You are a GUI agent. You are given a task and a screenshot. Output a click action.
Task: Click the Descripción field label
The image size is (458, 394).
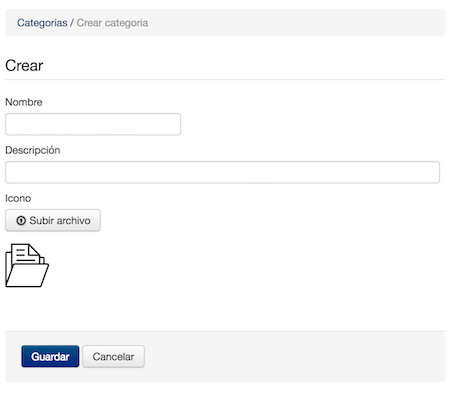pos(33,150)
